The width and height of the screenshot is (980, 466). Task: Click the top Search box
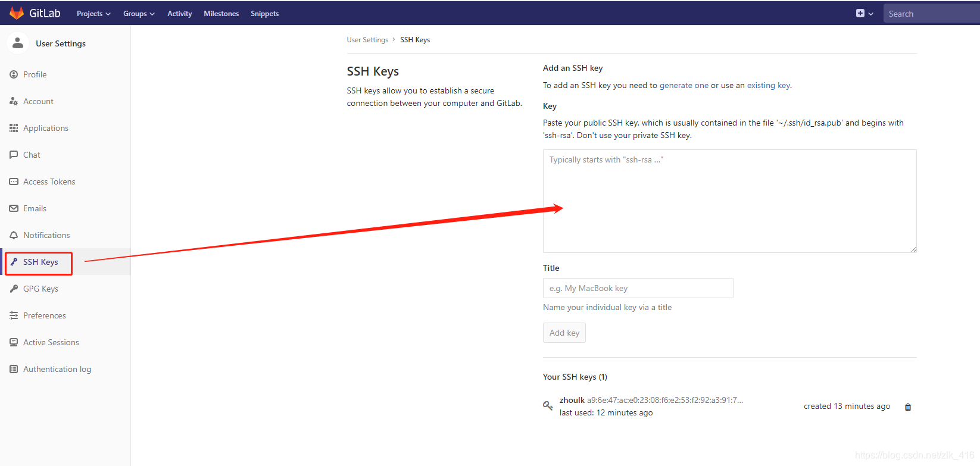click(932, 14)
